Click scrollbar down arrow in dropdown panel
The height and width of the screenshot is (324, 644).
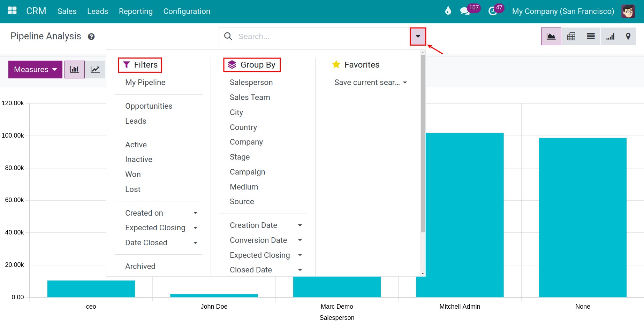[423, 273]
